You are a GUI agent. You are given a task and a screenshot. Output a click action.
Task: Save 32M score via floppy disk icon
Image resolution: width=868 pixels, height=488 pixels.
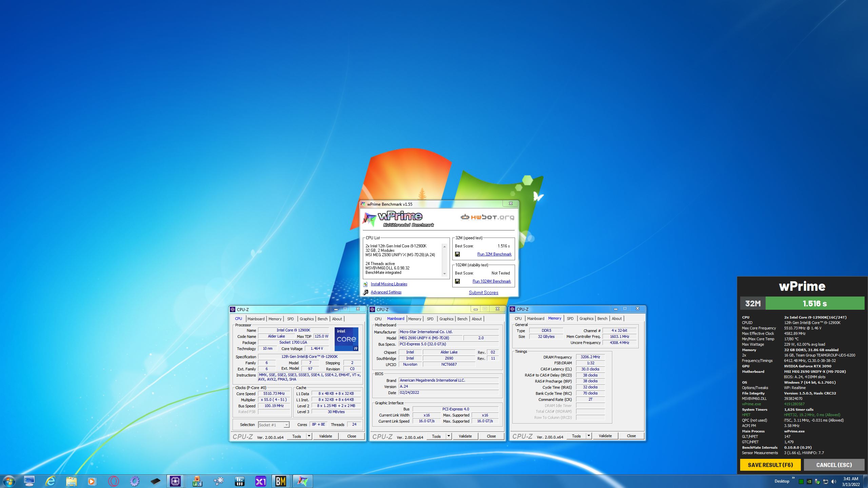tap(457, 254)
